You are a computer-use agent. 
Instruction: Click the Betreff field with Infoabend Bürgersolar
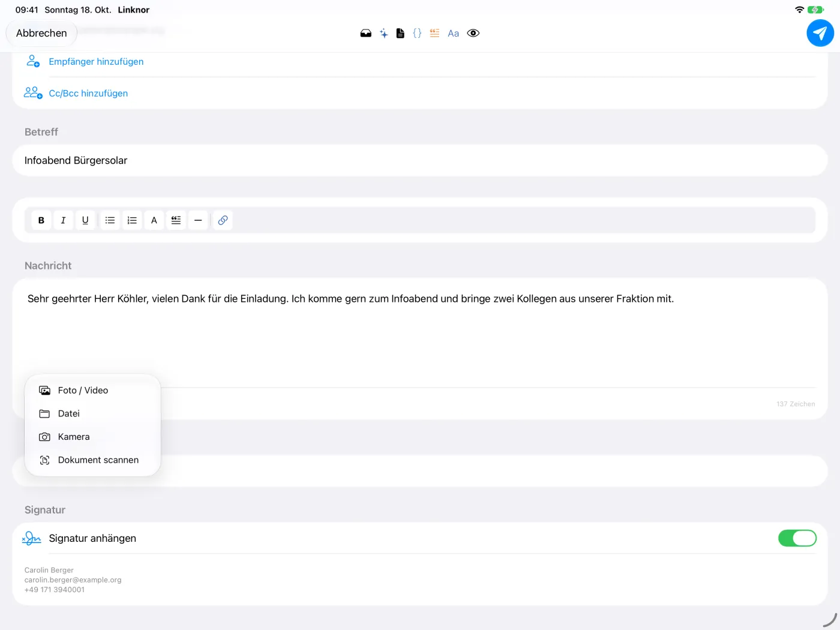pyautogui.click(x=420, y=160)
